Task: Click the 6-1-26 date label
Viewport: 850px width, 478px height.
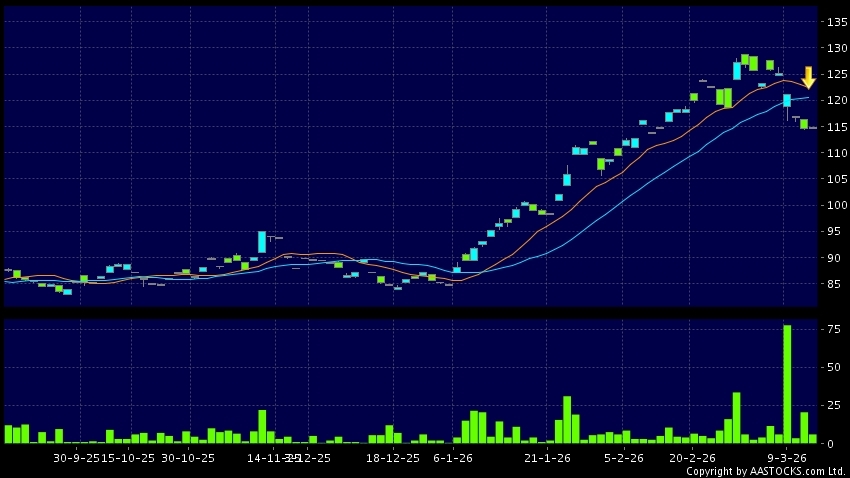Action: (x=453, y=458)
